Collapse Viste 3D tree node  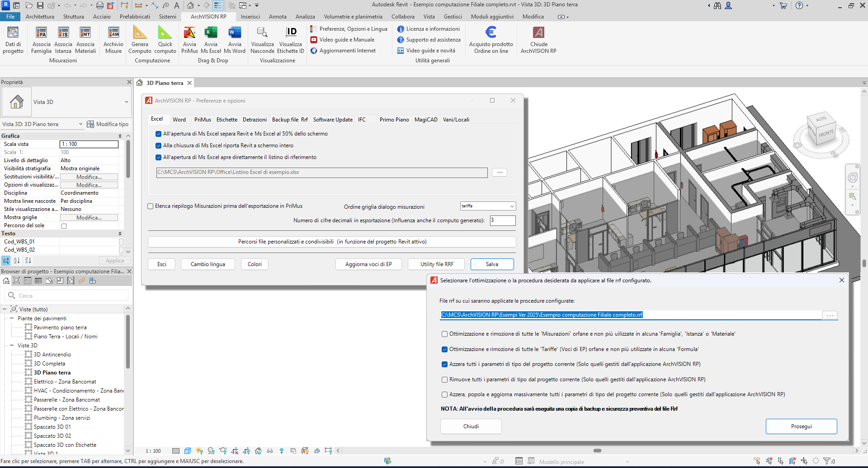coord(12,346)
